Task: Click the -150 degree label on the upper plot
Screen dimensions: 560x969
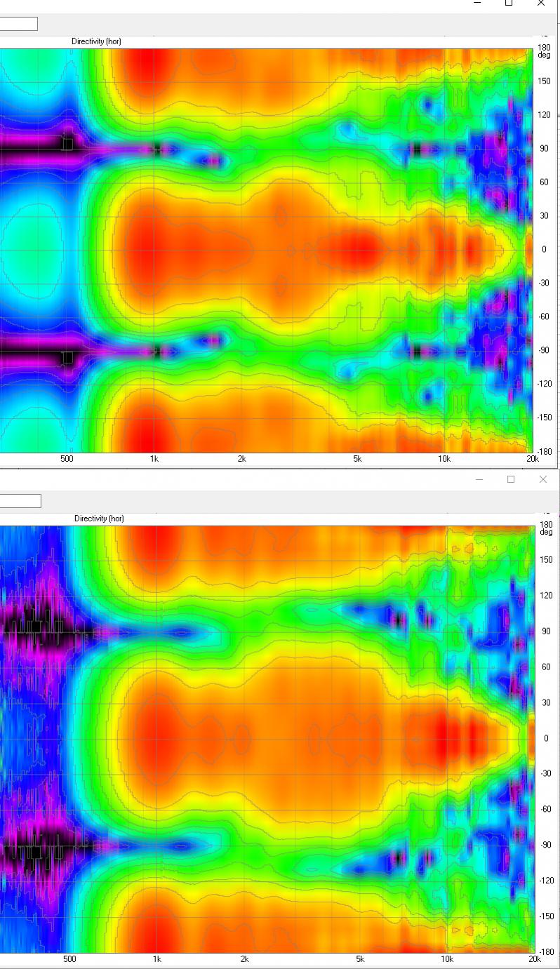Action: tap(545, 417)
